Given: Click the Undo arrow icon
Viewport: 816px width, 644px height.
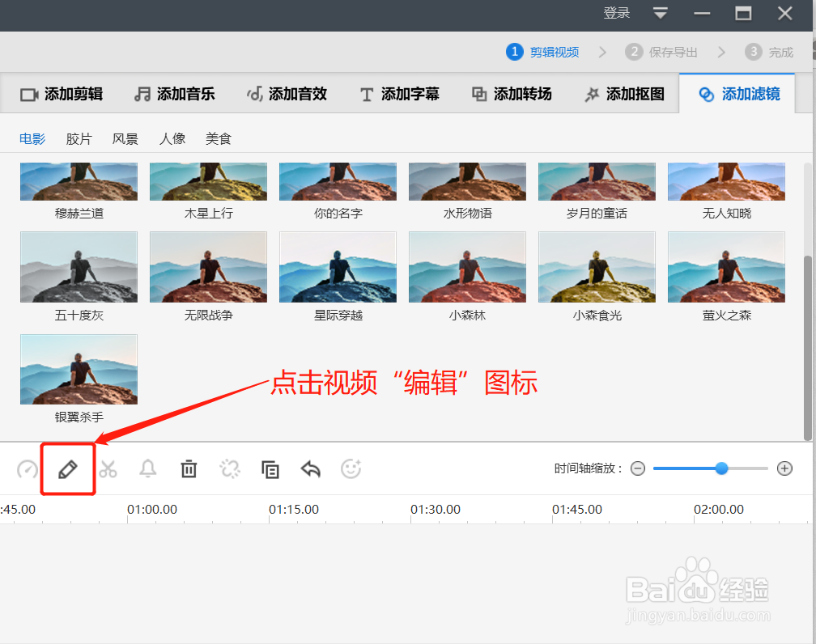Looking at the screenshot, I should click(310, 468).
